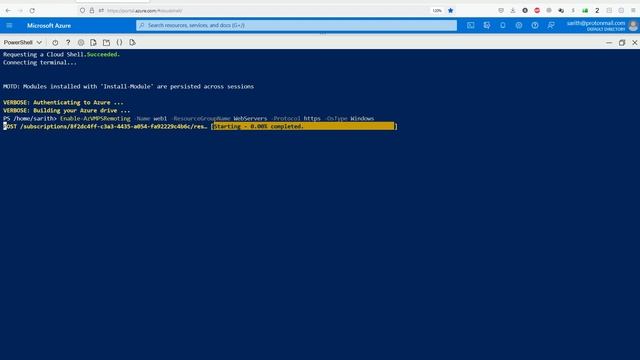The image size is (640, 360).
Task: Reload the browser page
Action: pos(32,11)
